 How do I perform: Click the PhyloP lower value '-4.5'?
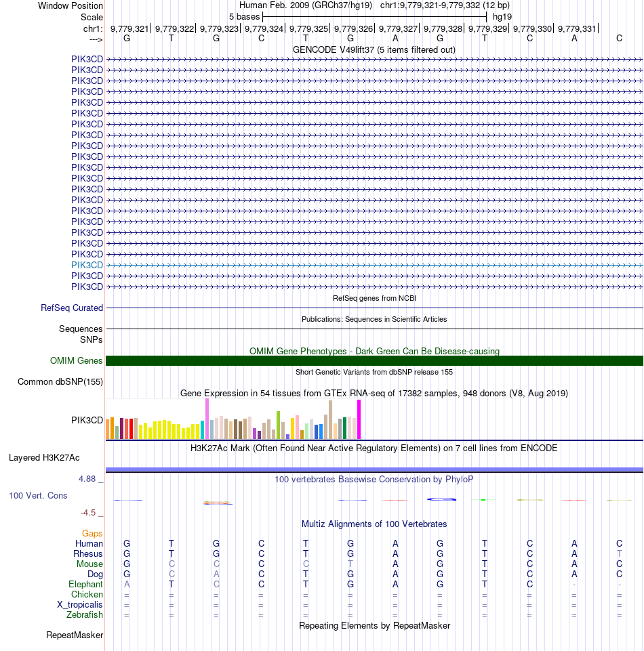(88, 513)
